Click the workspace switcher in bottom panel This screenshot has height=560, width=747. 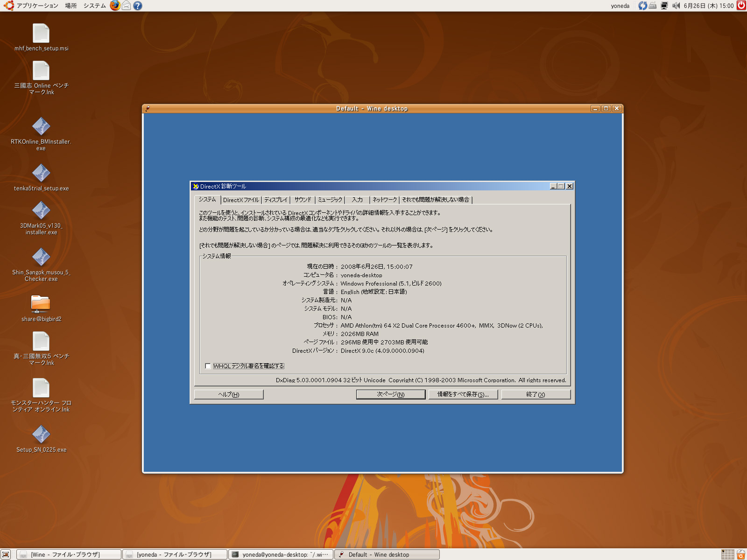click(x=727, y=554)
